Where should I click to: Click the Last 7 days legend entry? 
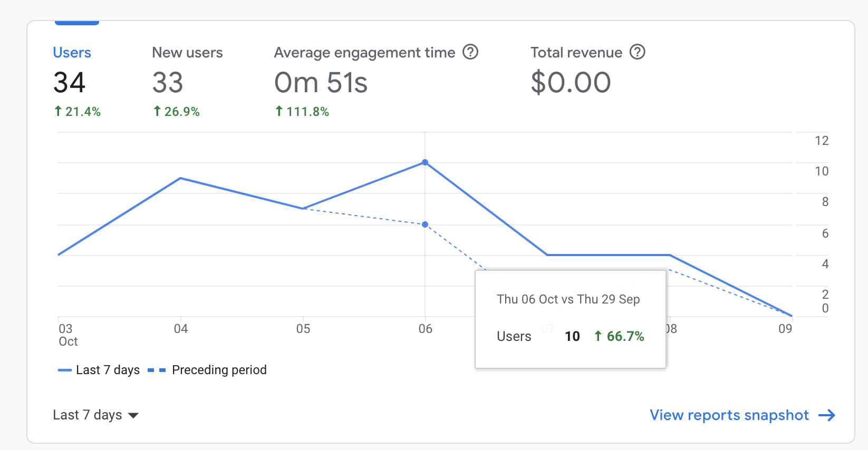(99, 370)
